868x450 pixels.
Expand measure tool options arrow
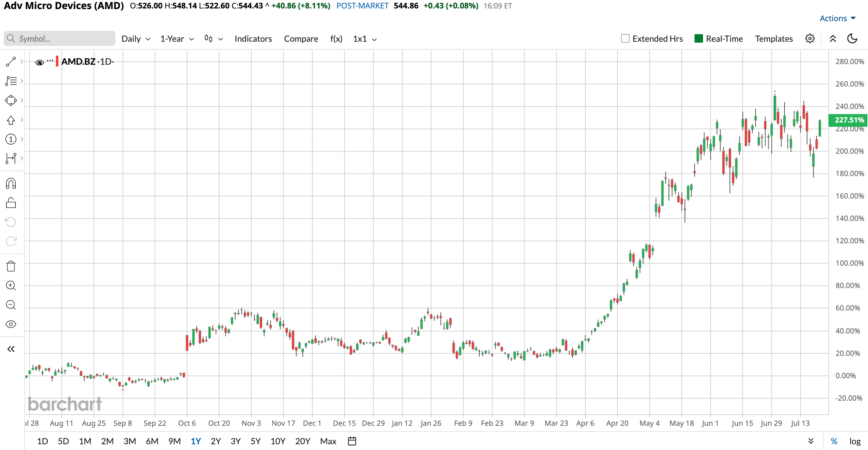[21, 158]
